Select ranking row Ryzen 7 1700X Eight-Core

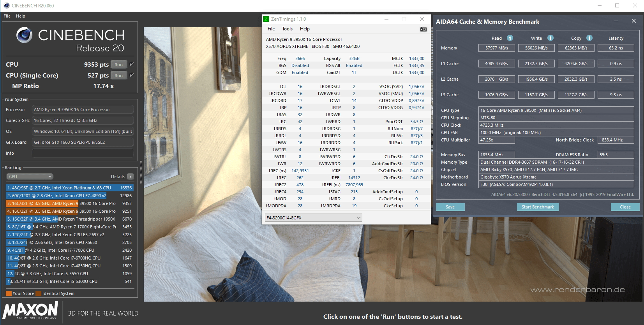(x=69, y=227)
